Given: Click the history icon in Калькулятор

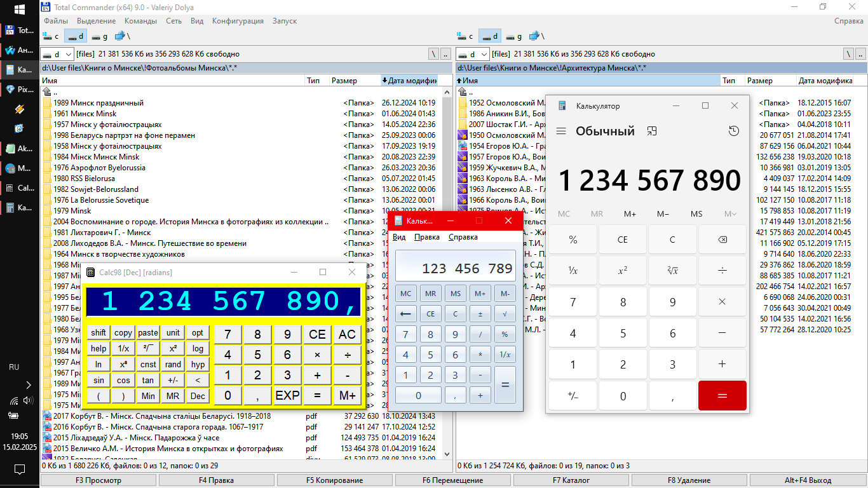Looking at the screenshot, I should (x=734, y=131).
